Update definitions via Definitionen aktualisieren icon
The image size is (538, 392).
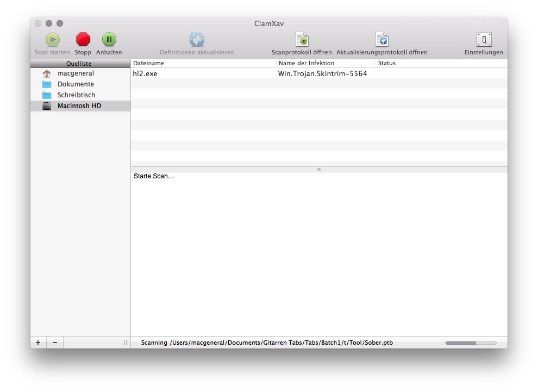coord(197,40)
